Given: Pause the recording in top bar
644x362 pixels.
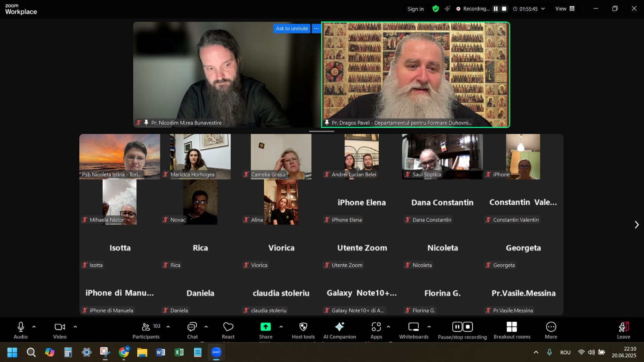Looking at the screenshot, I should coord(496,9).
